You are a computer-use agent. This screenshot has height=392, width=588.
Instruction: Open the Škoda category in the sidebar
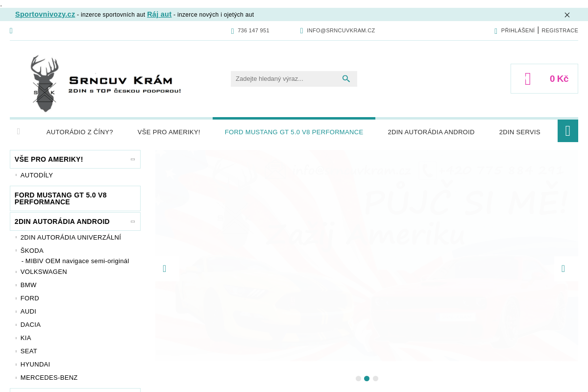point(32,250)
